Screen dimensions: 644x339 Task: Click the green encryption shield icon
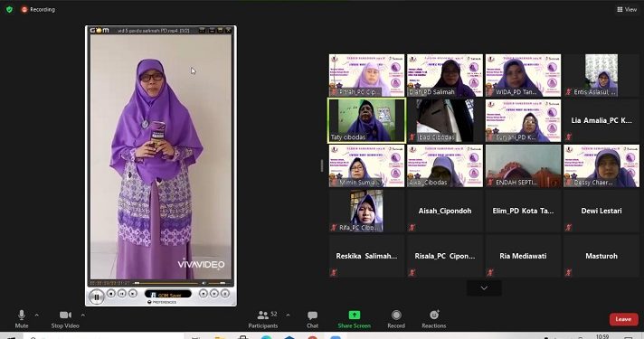9,9
